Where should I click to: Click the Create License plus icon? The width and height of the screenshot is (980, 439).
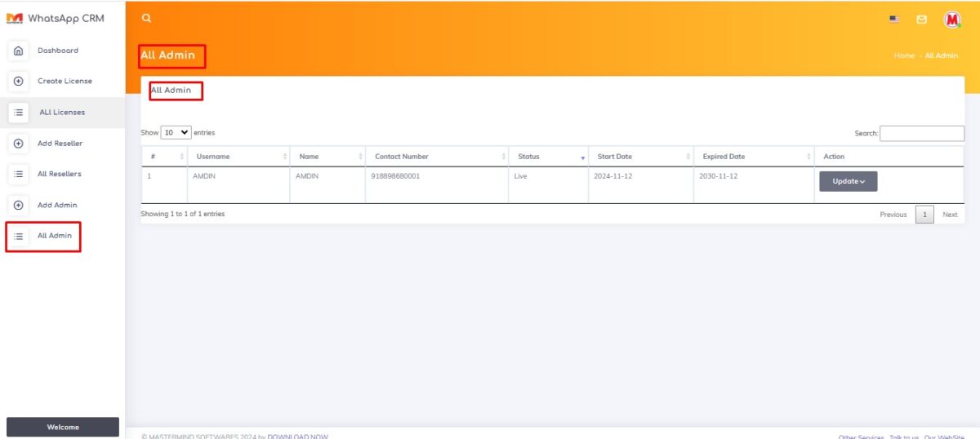18,82
